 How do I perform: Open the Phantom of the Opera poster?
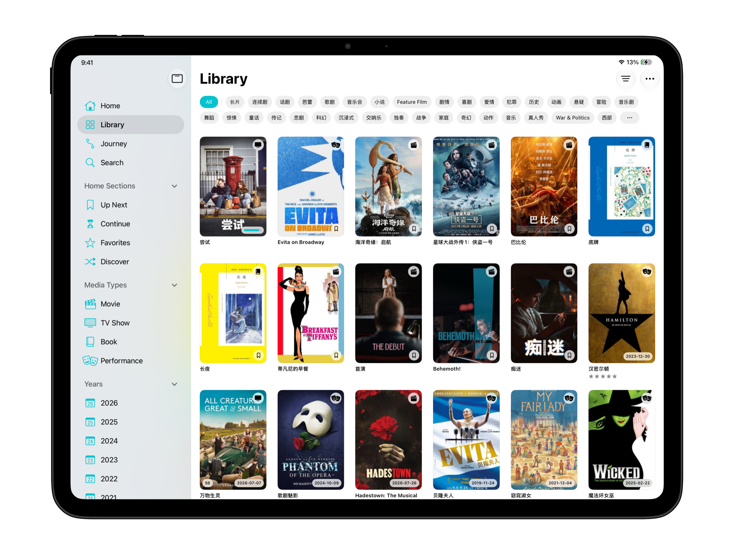tap(311, 440)
